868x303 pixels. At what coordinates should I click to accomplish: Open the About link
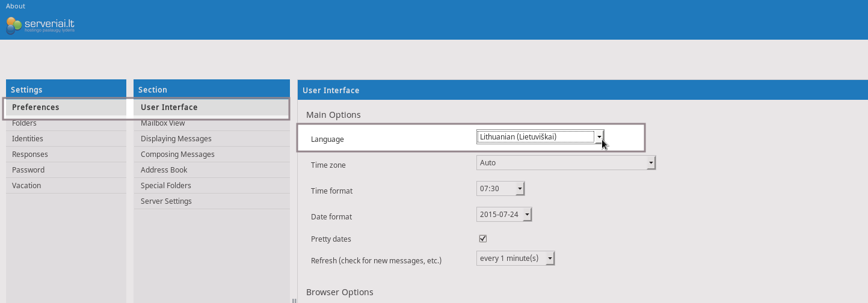pyautogui.click(x=16, y=6)
